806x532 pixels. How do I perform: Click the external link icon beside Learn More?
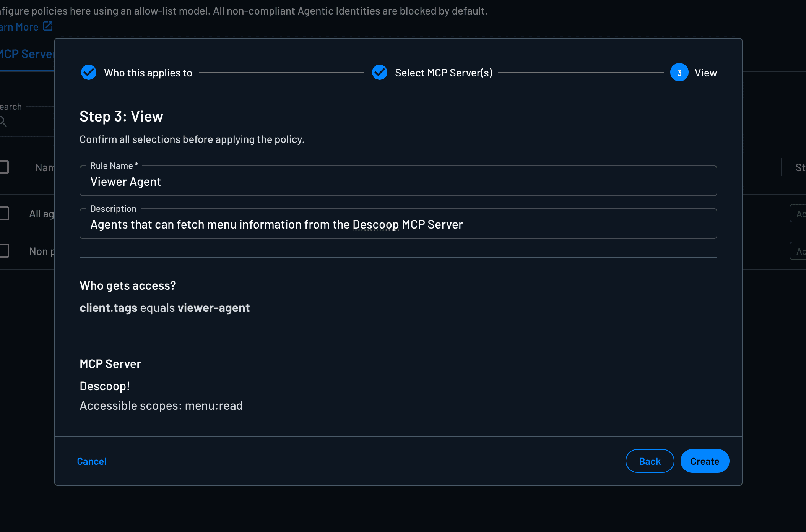48,26
